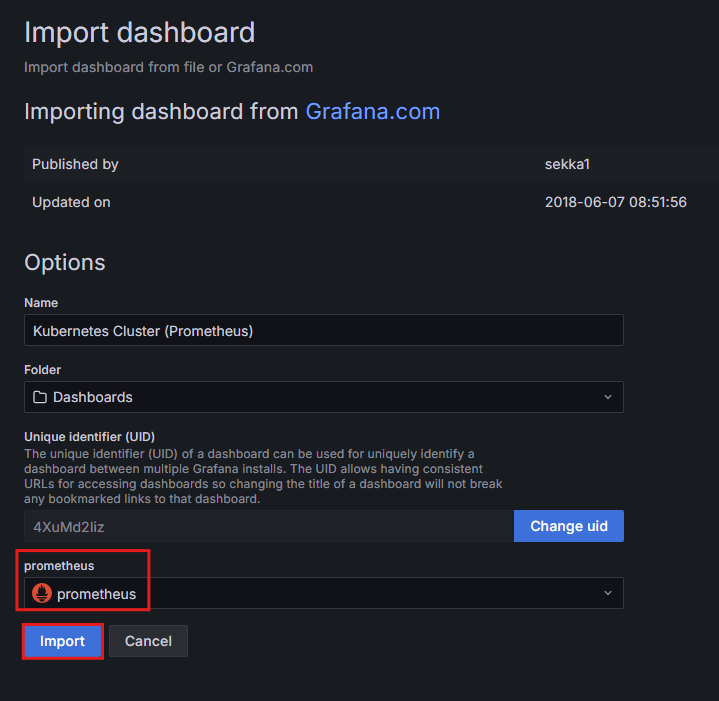Click the UID description paragraph
The width and height of the screenshot is (719, 701).
tap(263, 476)
